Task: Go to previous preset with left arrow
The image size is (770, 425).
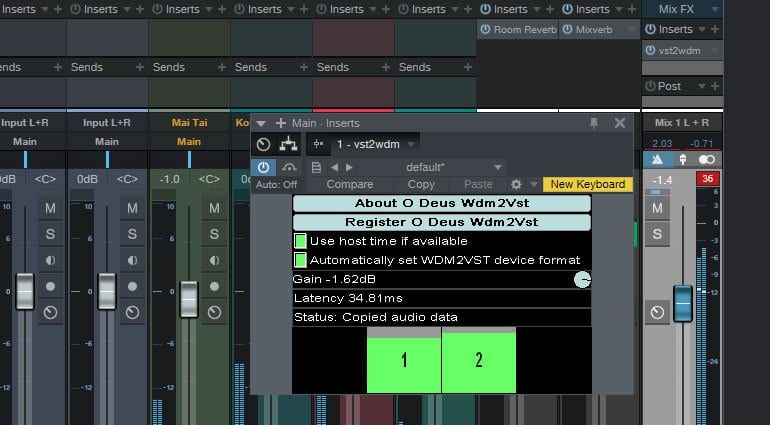Action: point(334,168)
